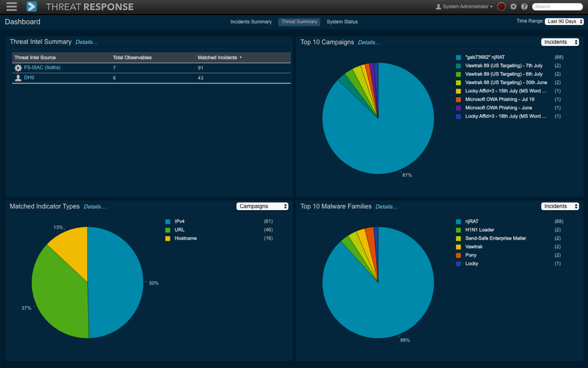Click the person icon beside DHS

pos(18,78)
